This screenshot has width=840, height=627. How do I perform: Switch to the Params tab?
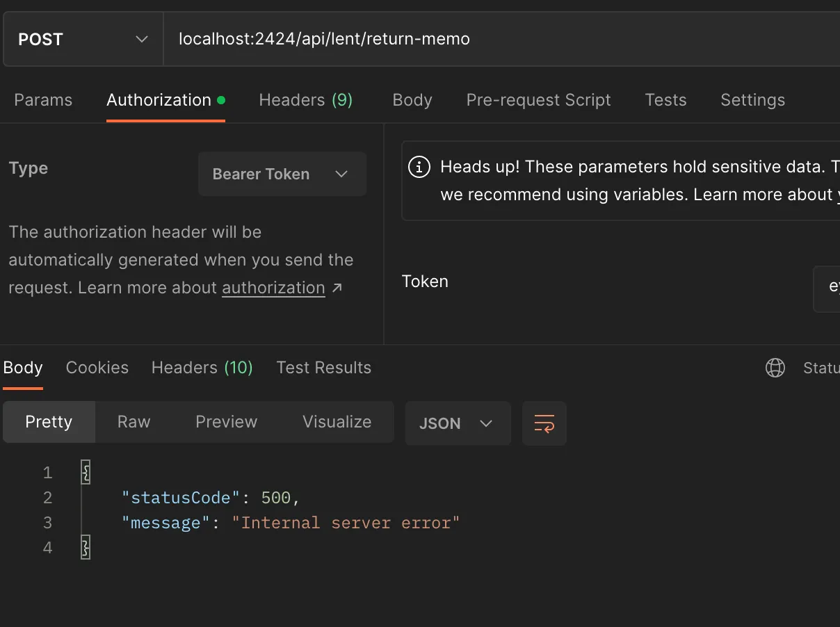tap(43, 100)
